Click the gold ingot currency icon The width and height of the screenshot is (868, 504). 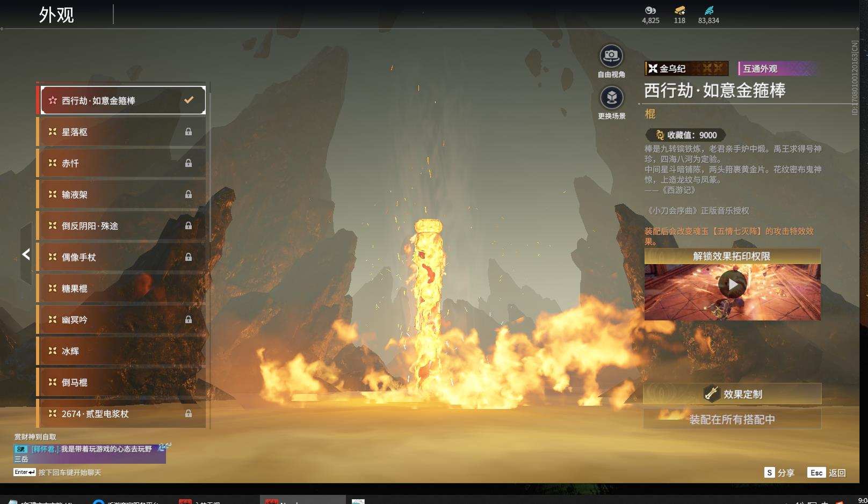click(x=679, y=10)
